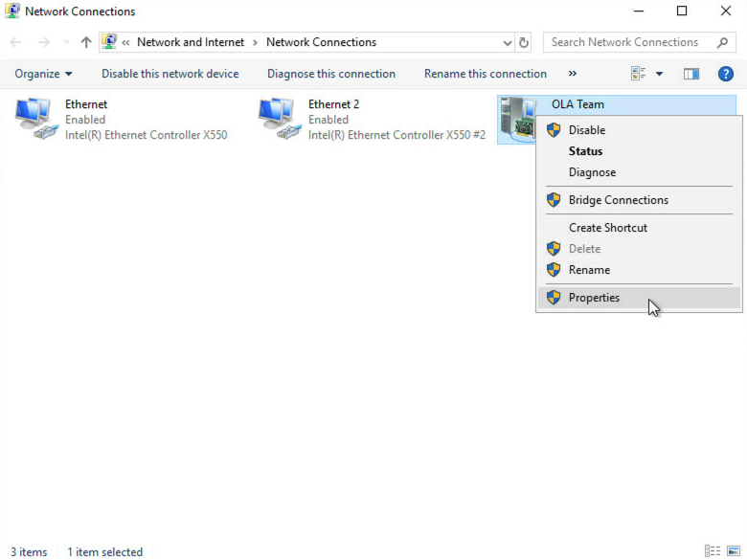
Task: Switch to large icons view in status bar
Action: 734,551
